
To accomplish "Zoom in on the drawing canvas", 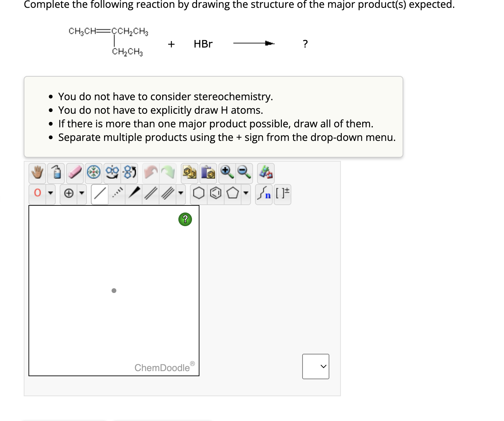I will [226, 173].
